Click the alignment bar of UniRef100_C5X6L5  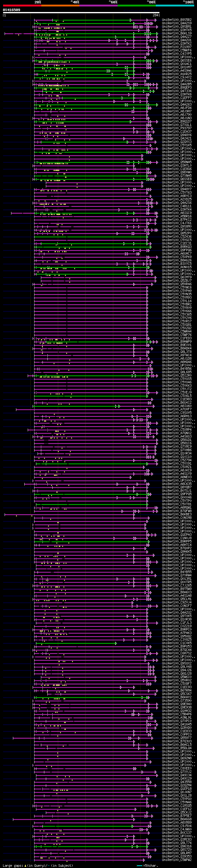pyautogui.click(x=91, y=396)
